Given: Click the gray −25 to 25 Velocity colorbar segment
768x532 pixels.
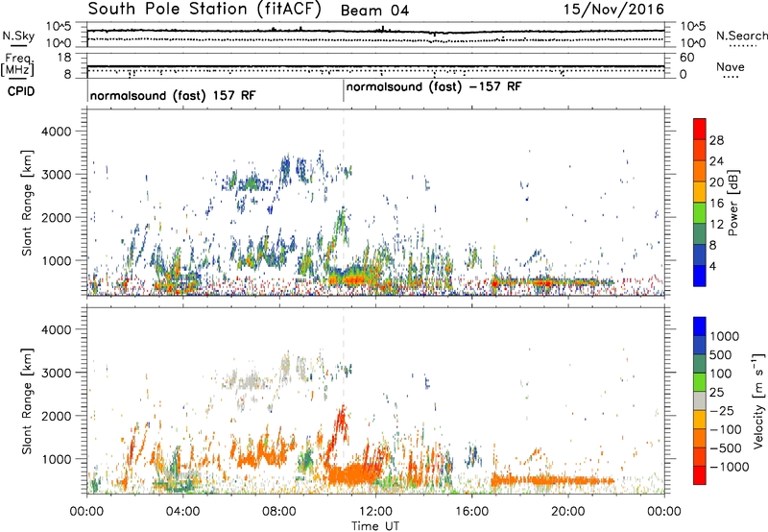Looking at the screenshot, I should (x=700, y=401).
